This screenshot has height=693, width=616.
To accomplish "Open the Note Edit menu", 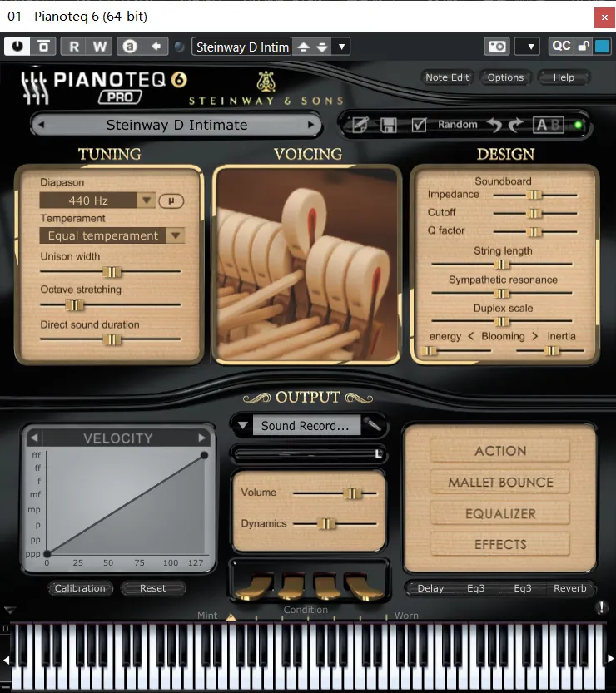I will coord(447,77).
